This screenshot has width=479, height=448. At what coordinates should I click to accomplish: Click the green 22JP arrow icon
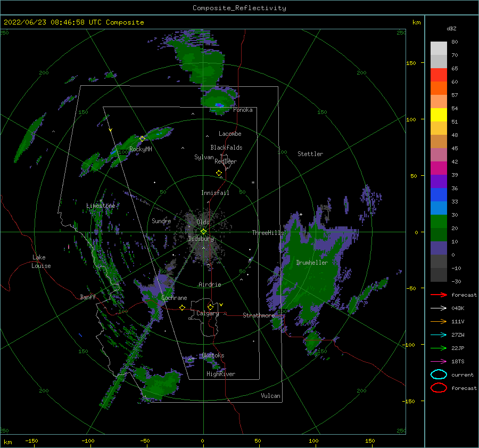pyautogui.click(x=439, y=348)
